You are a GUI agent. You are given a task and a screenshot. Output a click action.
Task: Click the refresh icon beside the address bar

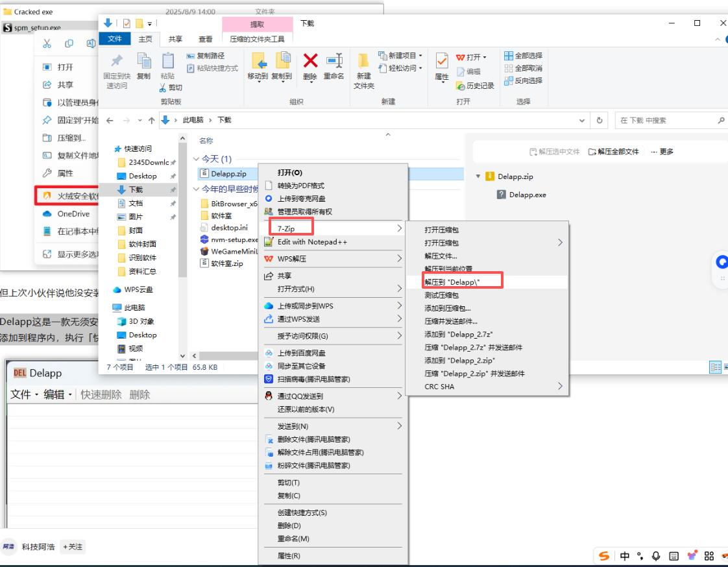(x=600, y=120)
